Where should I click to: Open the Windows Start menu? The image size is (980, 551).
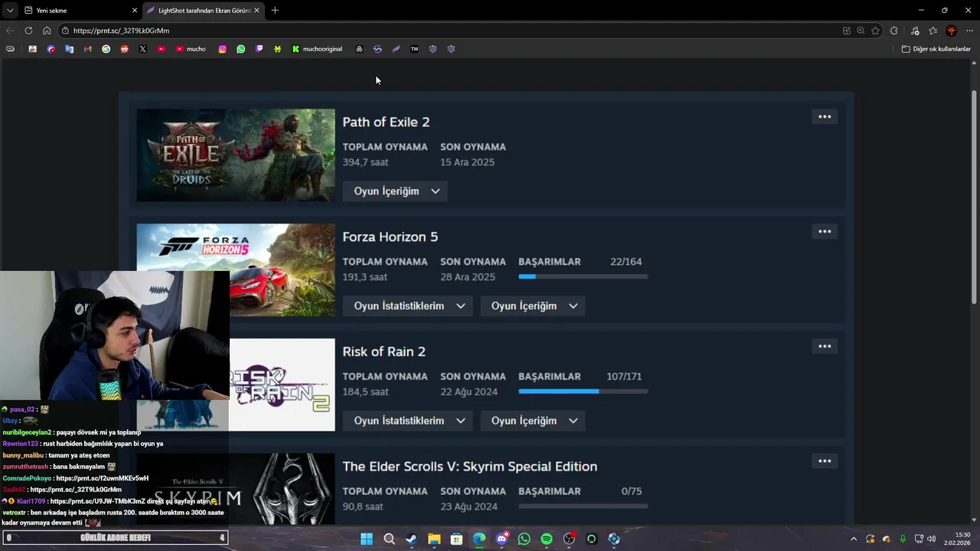pos(367,539)
